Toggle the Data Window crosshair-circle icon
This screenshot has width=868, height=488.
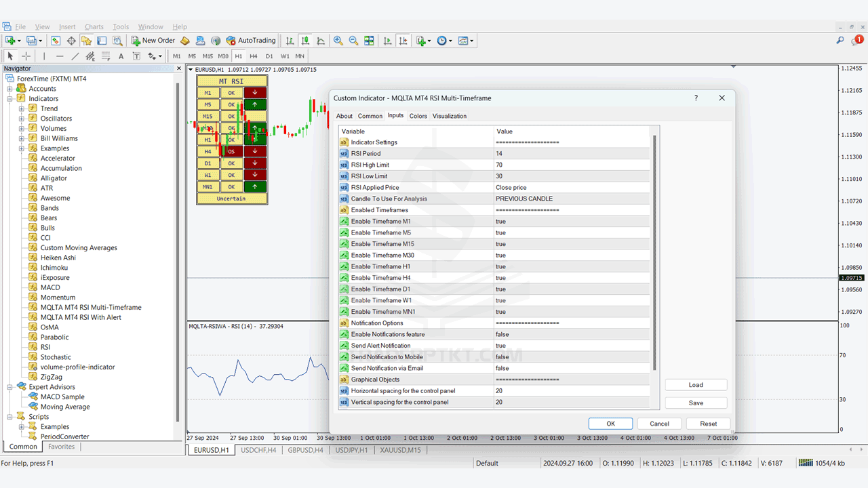tap(71, 41)
